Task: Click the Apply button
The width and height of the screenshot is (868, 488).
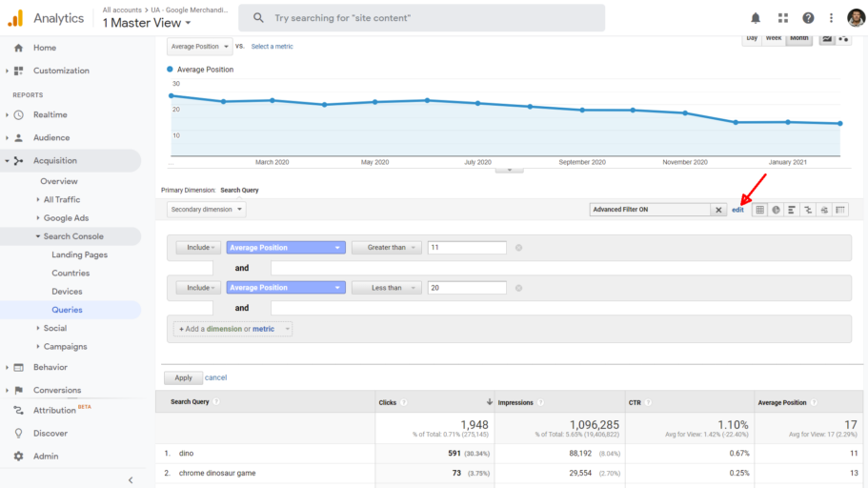Action: [183, 377]
